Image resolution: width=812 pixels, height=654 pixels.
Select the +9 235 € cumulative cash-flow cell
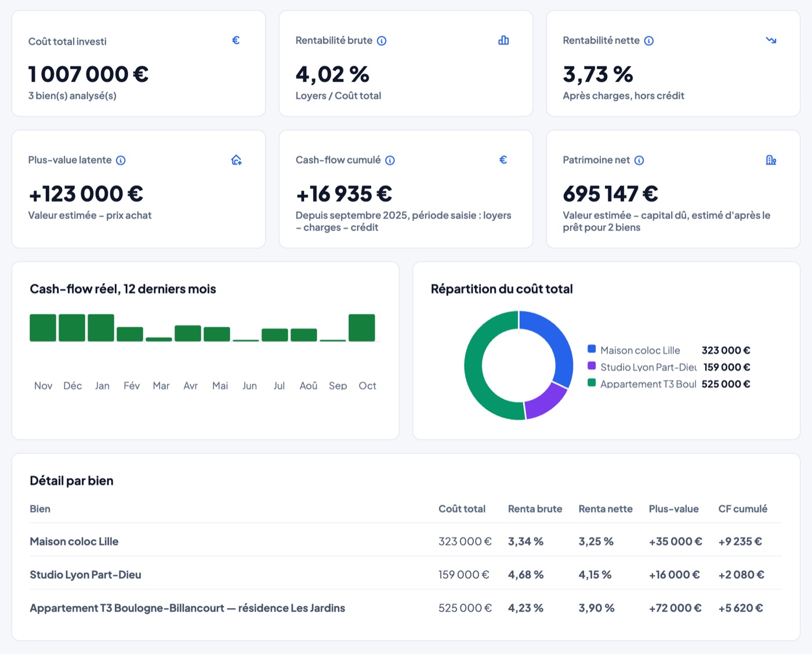[x=740, y=541]
